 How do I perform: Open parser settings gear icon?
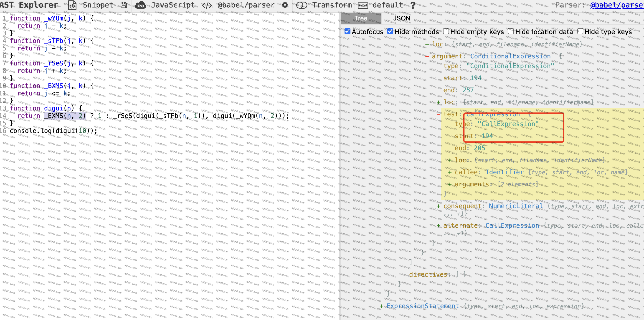tap(285, 5)
